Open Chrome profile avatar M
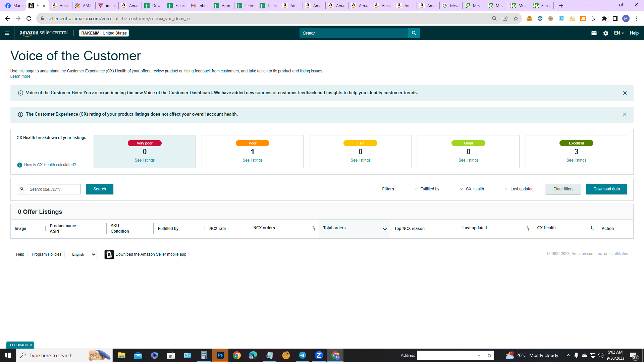 626,18
